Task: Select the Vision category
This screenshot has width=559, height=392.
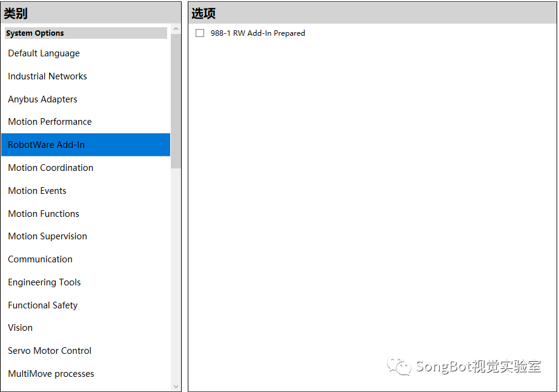Action: click(86, 327)
